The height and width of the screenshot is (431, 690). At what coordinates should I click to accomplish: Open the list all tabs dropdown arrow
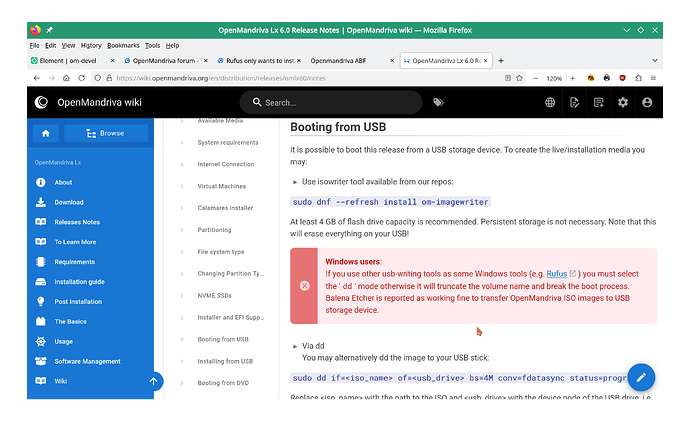coord(654,61)
